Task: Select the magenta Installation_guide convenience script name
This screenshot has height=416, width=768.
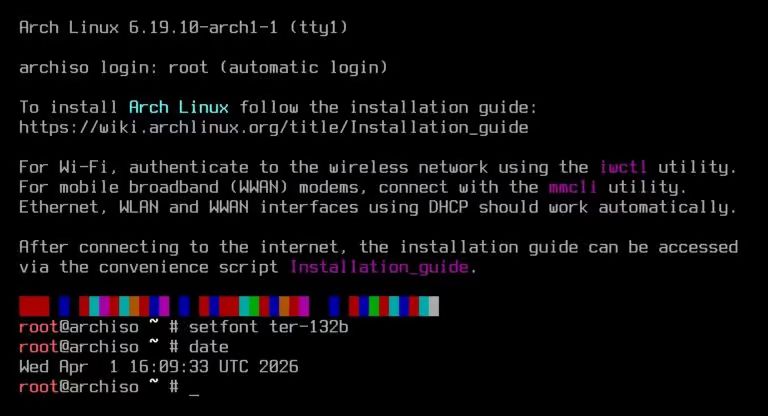Action: tap(380, 267)
